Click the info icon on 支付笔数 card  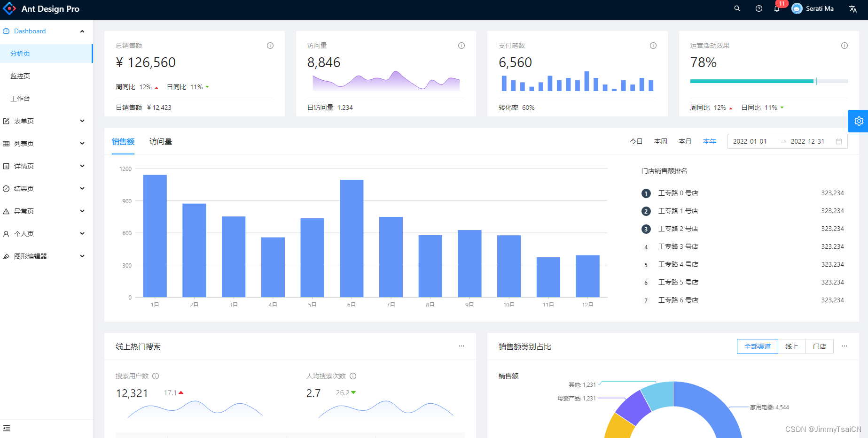click(x=653, y=46)
